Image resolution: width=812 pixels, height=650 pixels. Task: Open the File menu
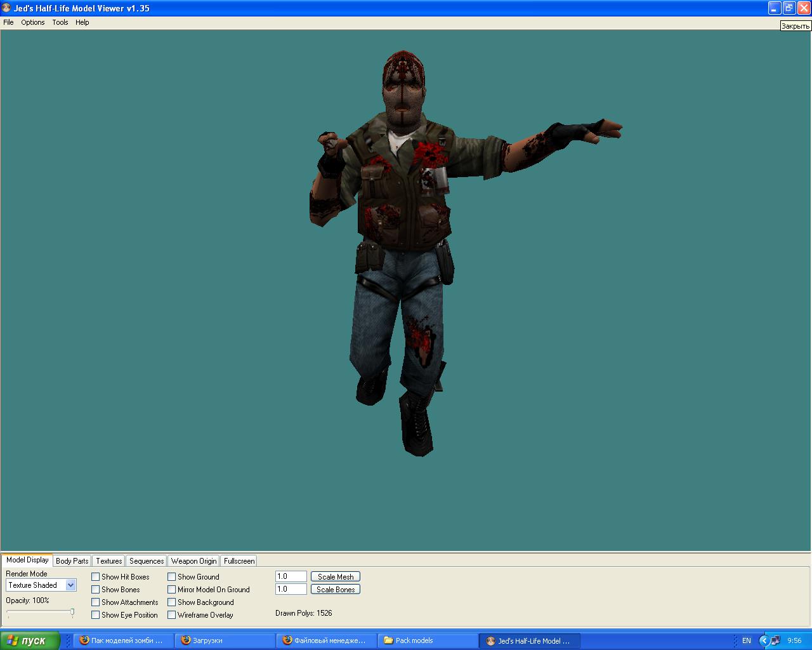point(8,22)
